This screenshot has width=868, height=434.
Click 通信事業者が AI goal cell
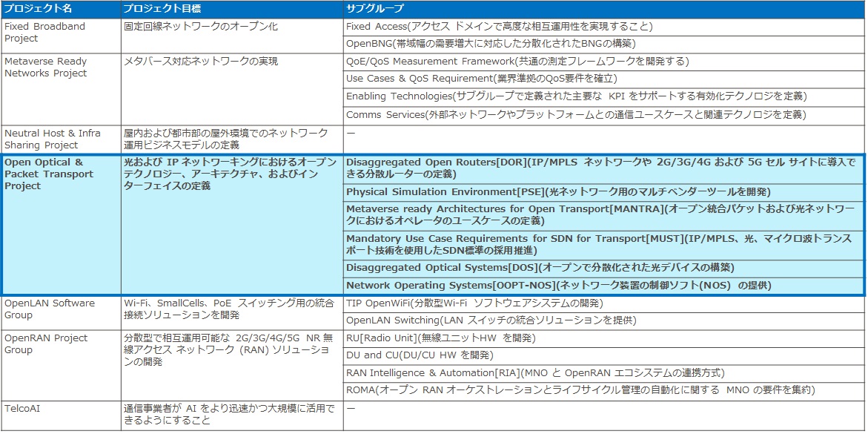(x=232, y=415)
